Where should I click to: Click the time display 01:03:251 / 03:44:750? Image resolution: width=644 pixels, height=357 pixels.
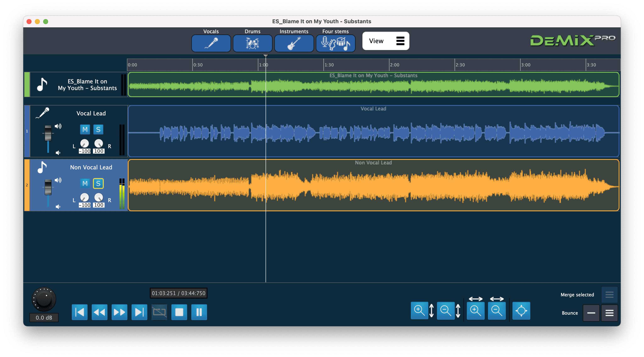click(x=178, y=293)
